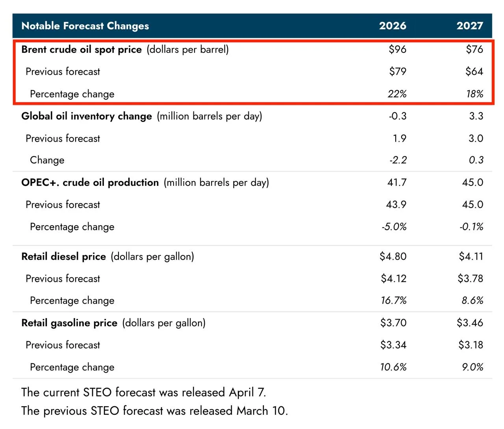Viewport: 504px width, 429px height.
Task: Click the 2026 column header
Action: coord(392,26)
